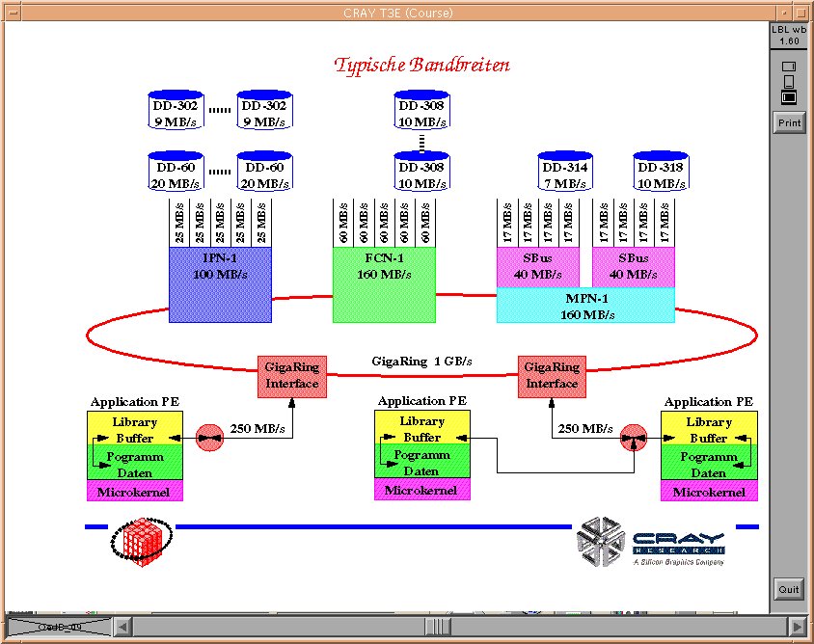Click the blue 'IPN-1 100 MB/s' box
Image resolution: width=814 pixels, height=644 pixels.
220,284
